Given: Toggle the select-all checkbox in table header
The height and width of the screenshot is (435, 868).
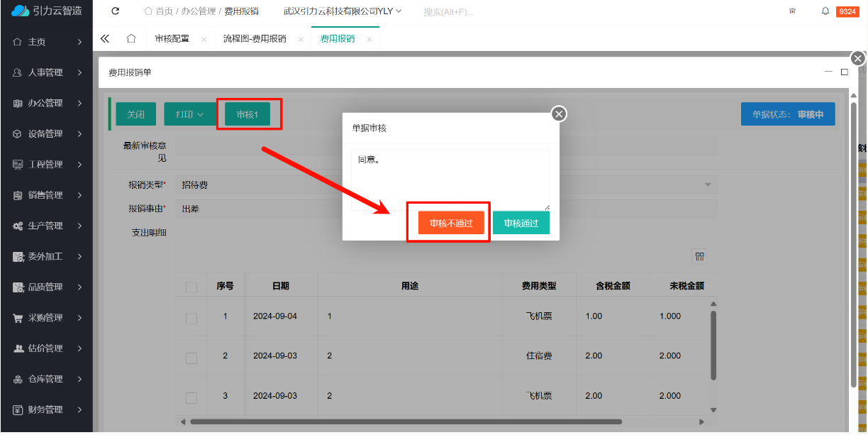Looking at the screenshot, I should [x=191, y=287].
